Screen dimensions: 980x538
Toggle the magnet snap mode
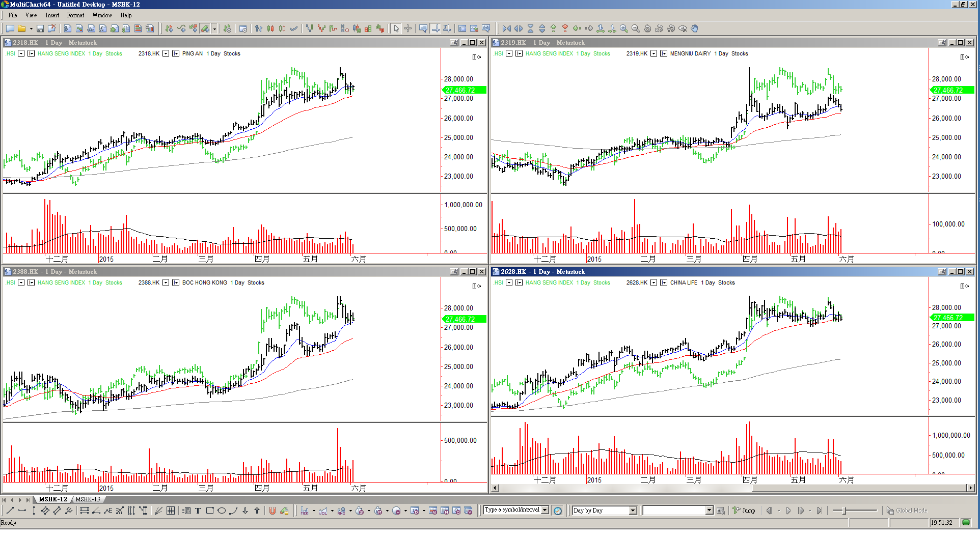coord(272,511)
